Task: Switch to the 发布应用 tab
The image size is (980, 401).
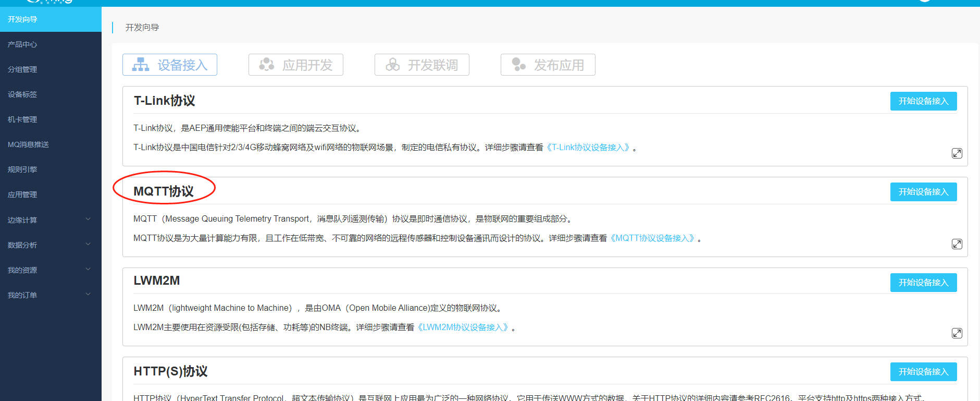Action: point(548,65)
